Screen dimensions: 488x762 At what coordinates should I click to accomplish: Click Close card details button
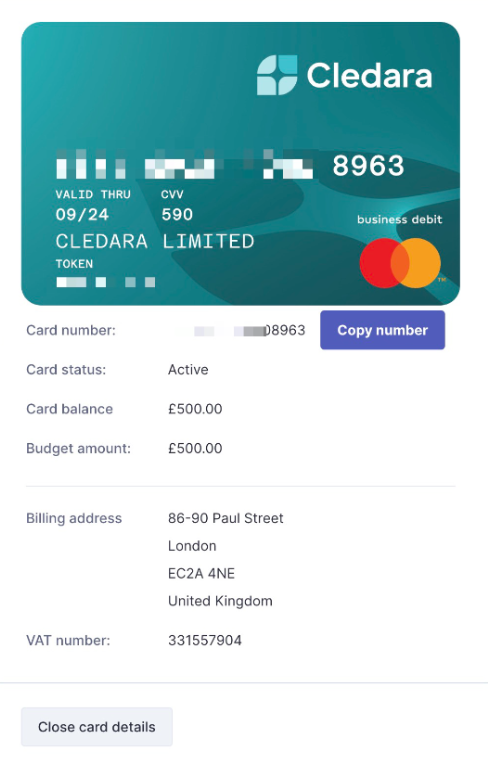(97, 727)
